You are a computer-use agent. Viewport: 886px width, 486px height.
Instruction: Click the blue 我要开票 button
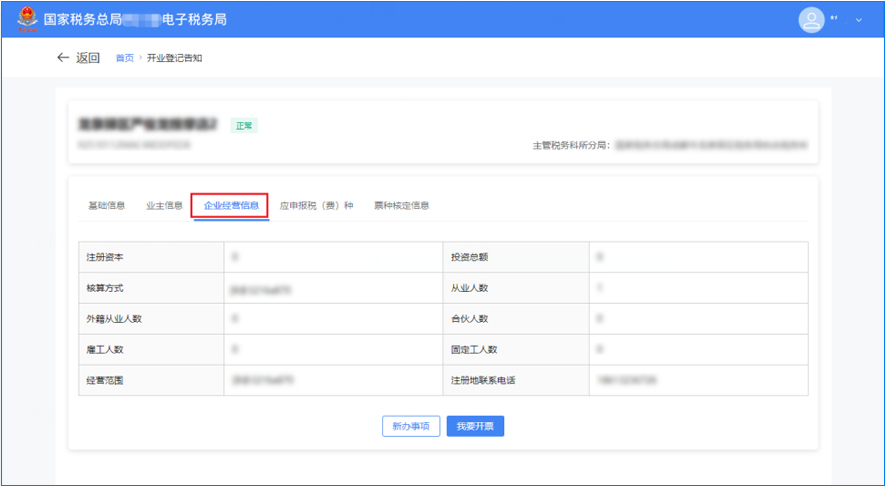(475, 426)
